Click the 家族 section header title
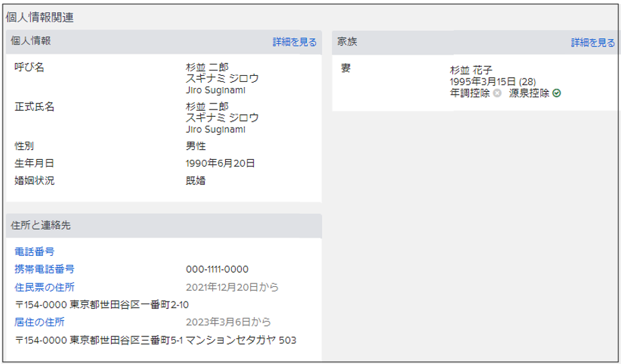 coord(347,42)
